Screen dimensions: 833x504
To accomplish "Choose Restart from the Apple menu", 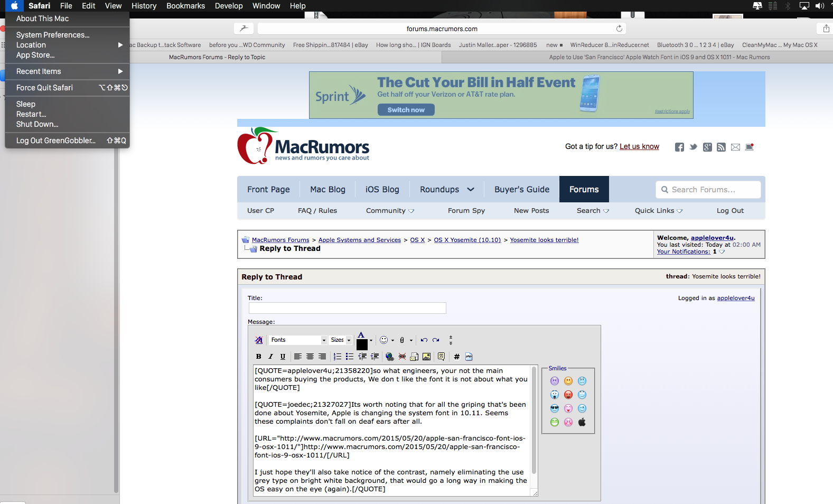I will click(x=67, y=114).
